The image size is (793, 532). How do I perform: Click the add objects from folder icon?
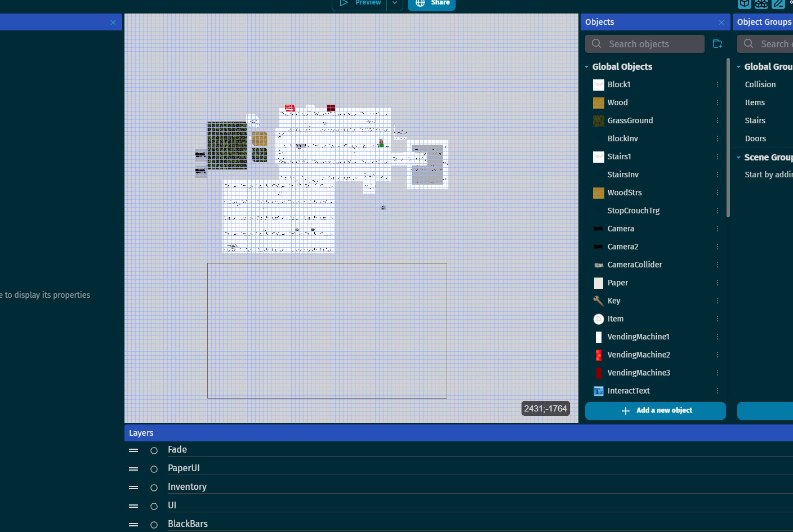pos(718,43)
